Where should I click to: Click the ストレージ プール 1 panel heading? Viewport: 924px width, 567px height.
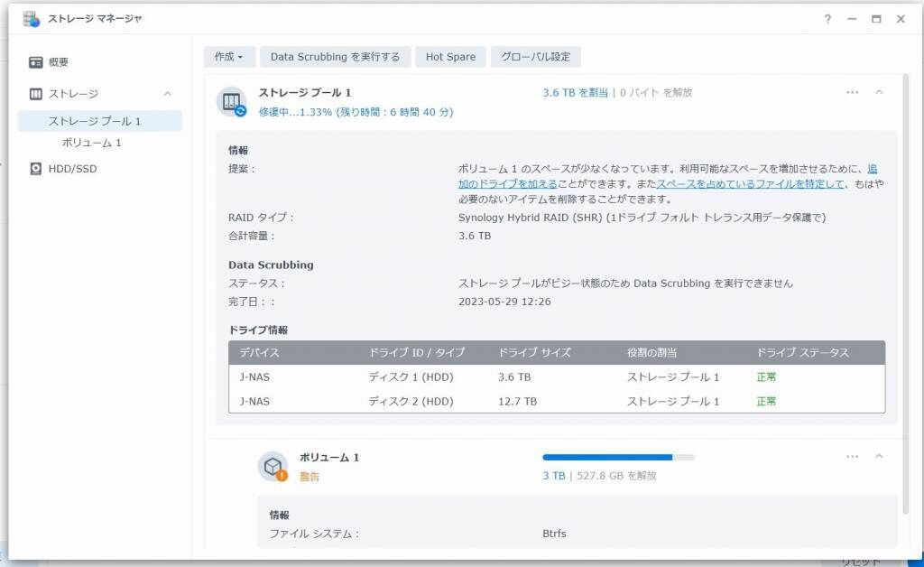tap(305, 92)
